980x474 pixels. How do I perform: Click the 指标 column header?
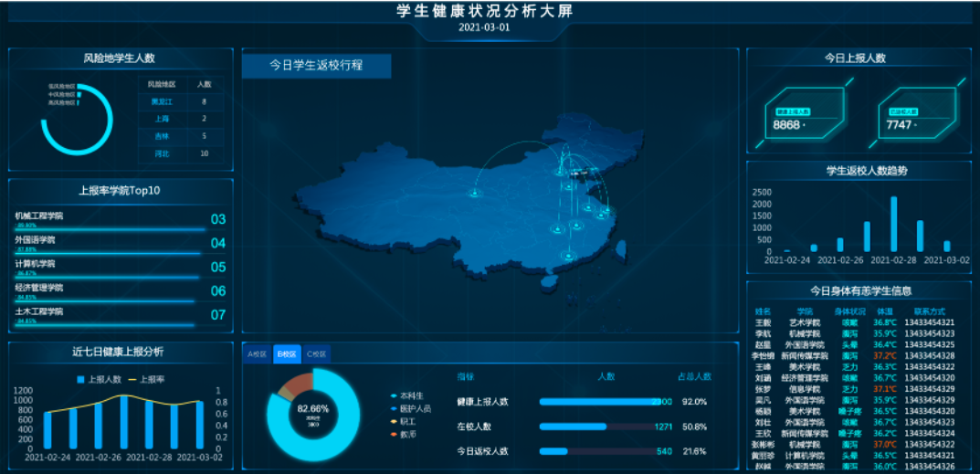tap(465, 376)
